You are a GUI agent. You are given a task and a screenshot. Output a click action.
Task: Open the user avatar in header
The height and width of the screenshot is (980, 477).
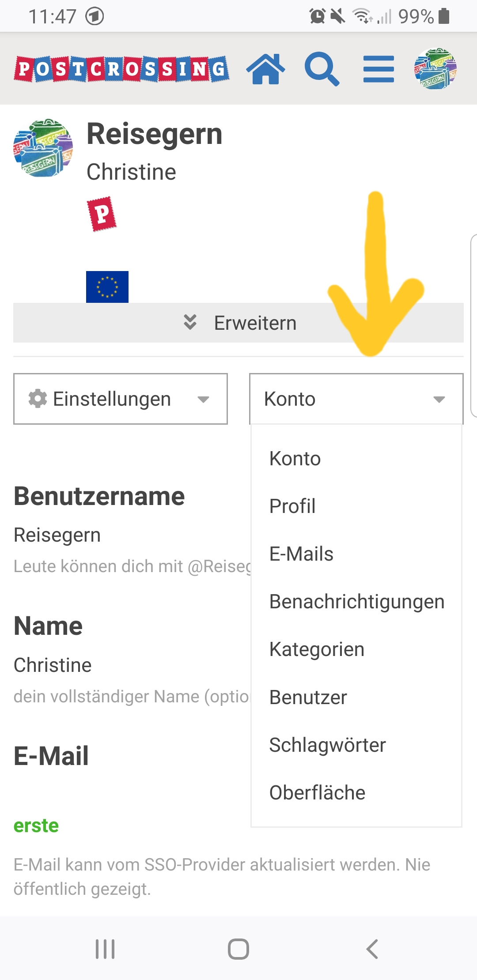[x=435, y=69]
